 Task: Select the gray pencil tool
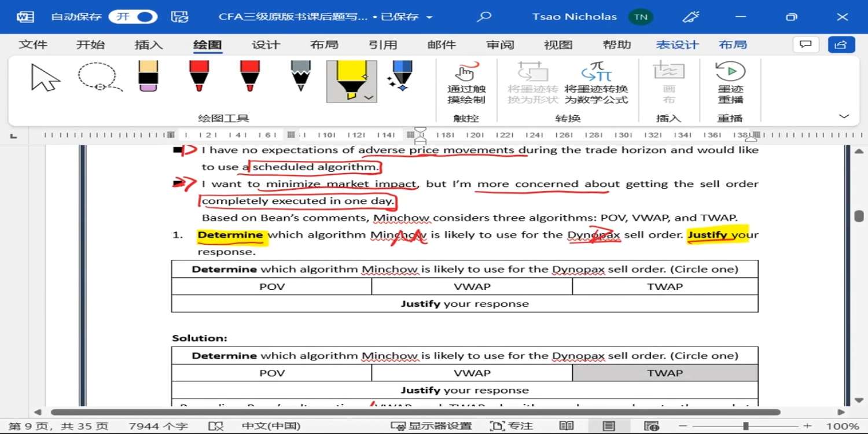pyautogui.click(x=300, y=77)
